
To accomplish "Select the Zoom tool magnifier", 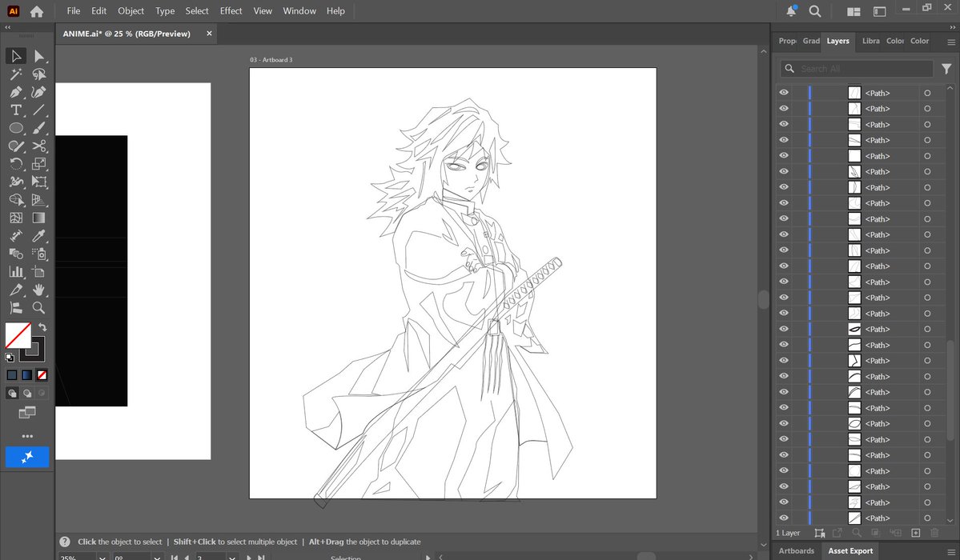I will point(39,308).
